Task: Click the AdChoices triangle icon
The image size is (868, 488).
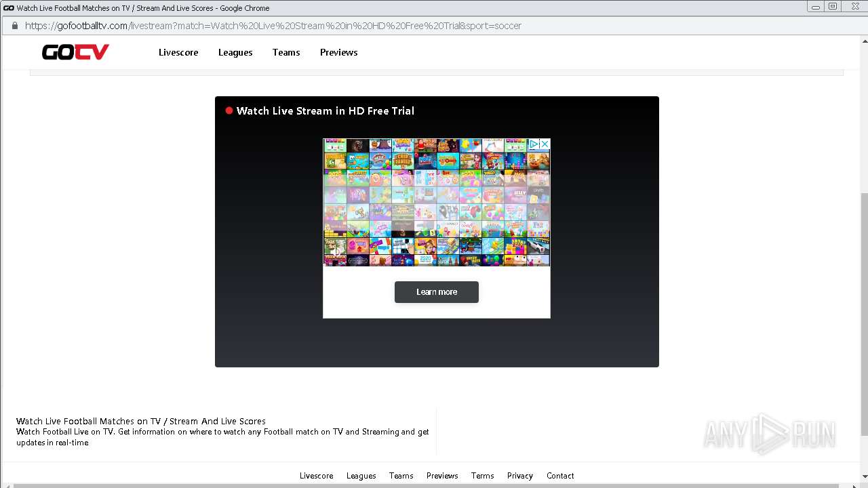Action: pos(534,144)
